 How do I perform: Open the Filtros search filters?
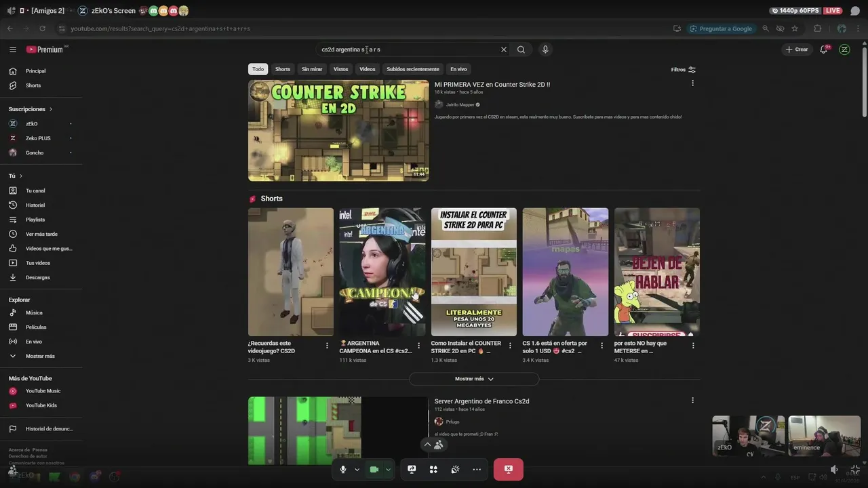coord(684,69)
